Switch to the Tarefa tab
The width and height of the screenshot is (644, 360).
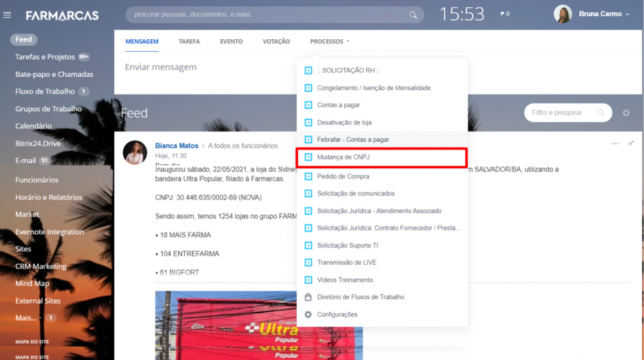(x=189, y=41)
